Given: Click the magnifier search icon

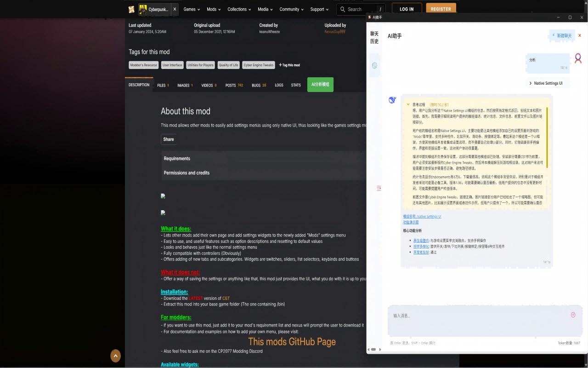Looking at the screenshot, I should tap(342, 9).
